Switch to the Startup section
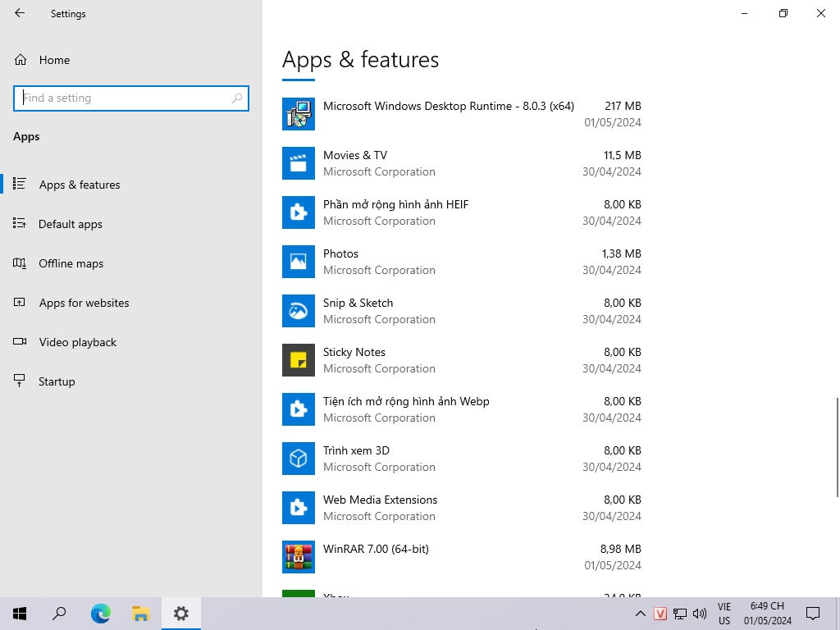Image resolution: width=840 pixels, height=630 pixels. click(57, 381)
